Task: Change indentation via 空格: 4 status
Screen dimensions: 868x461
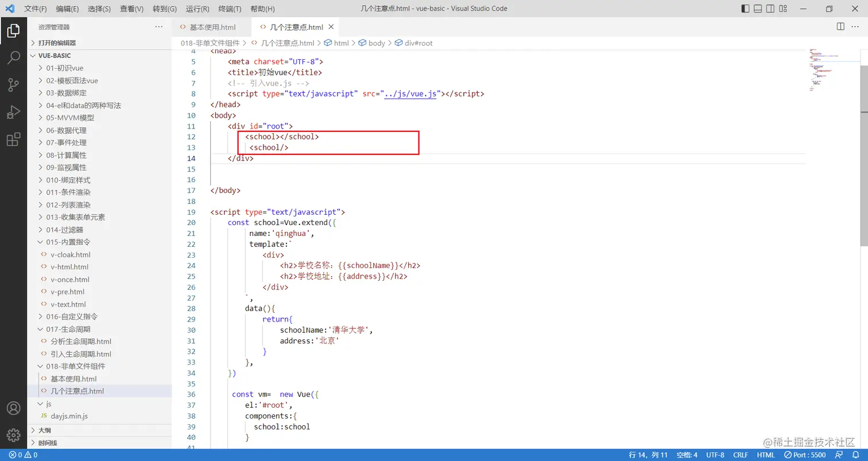Action: (x=687, y=455)
